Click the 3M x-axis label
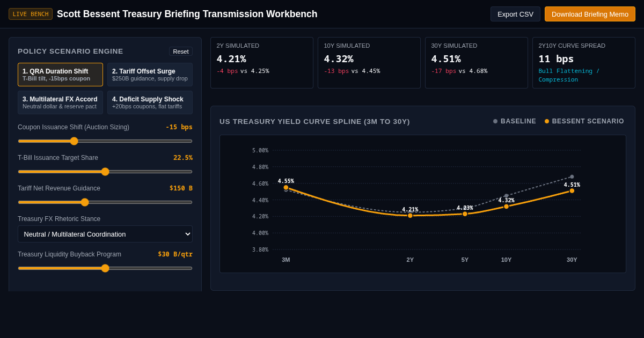Image resolution: width=644 pixels, height=338 pixels. tap(286, 260)
